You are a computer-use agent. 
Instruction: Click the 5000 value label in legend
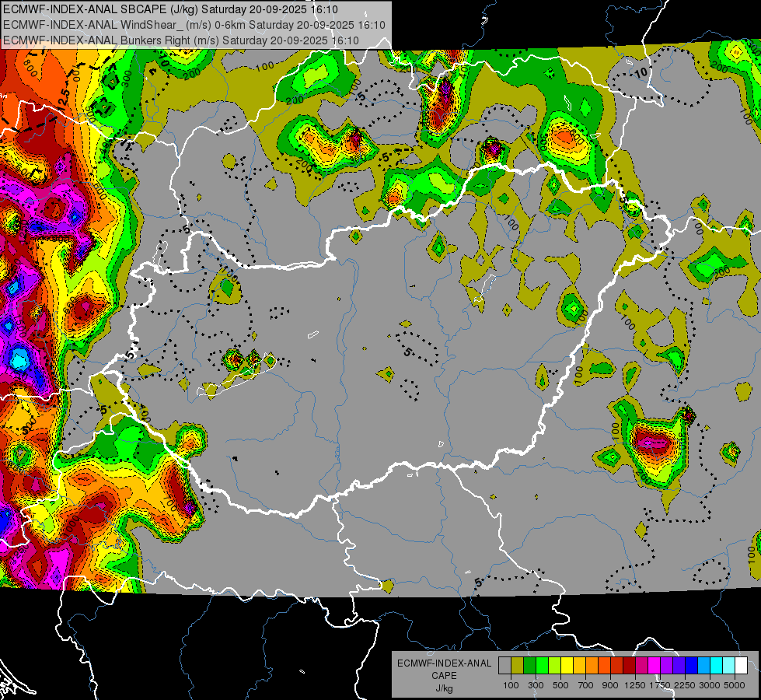click(x=735, y=684)
